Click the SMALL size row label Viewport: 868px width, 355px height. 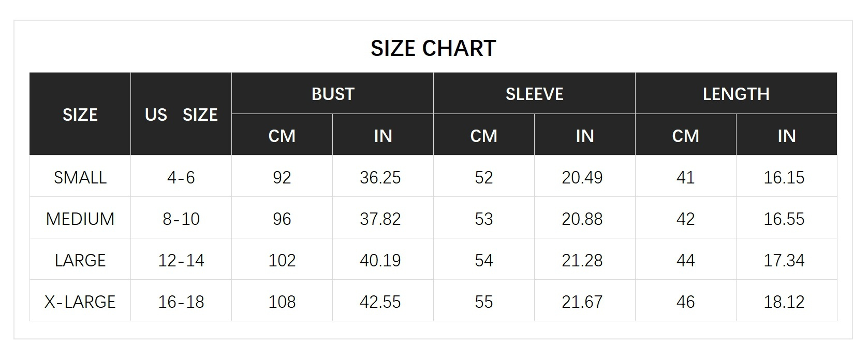(80, 177)
